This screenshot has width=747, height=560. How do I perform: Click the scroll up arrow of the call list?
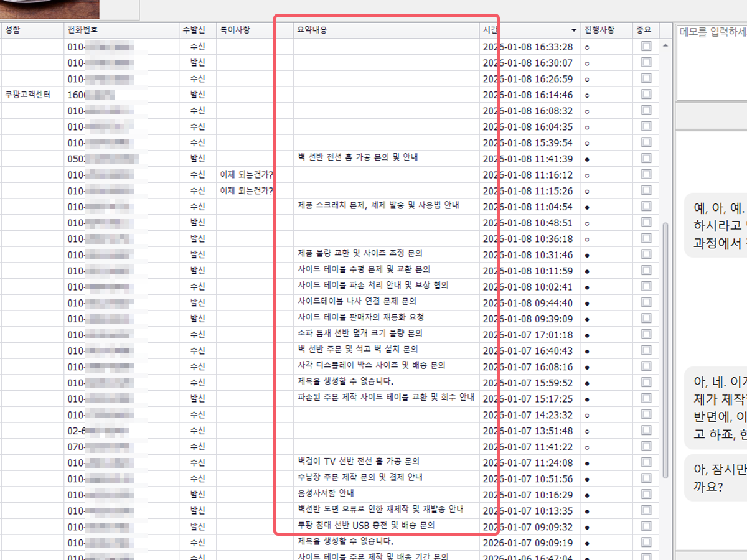(x=665, y=46)
